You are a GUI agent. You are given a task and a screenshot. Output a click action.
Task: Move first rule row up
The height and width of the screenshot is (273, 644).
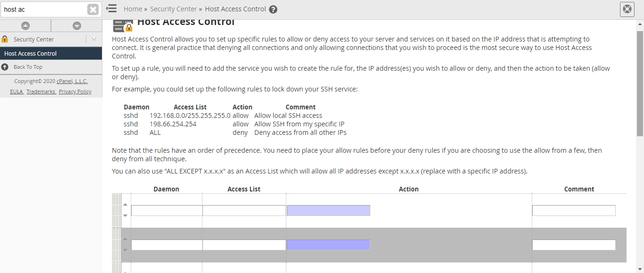[125, 204]
